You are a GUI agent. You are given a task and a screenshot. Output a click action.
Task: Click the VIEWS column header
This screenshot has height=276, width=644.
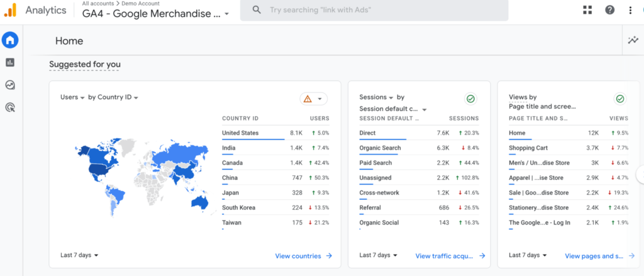[x=619, y=118]
